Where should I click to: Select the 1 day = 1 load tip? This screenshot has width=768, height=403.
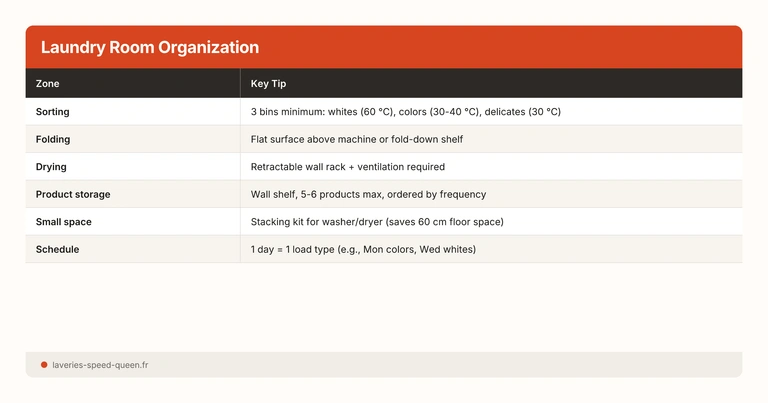363,249
